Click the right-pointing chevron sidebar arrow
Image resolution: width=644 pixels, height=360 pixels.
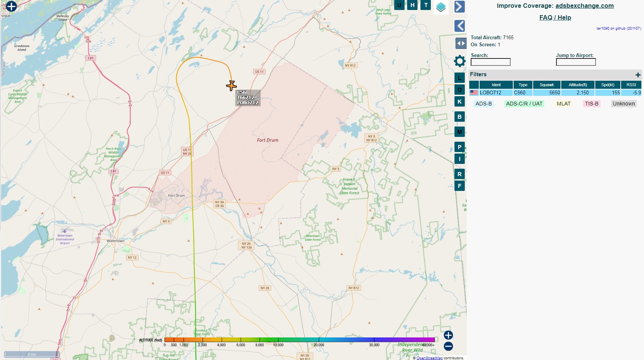point(459,7)
